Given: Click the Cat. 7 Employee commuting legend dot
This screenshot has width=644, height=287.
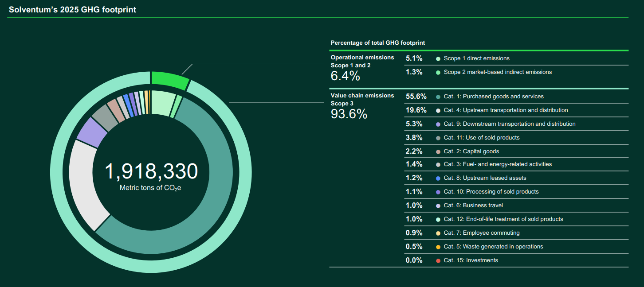Looking at the screenshot, I should 438,233.
